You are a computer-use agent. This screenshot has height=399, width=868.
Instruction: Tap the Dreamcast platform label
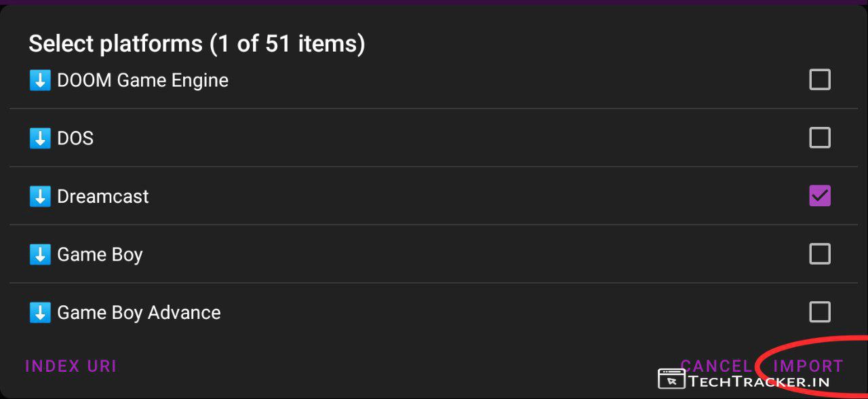tap(102, 197)
